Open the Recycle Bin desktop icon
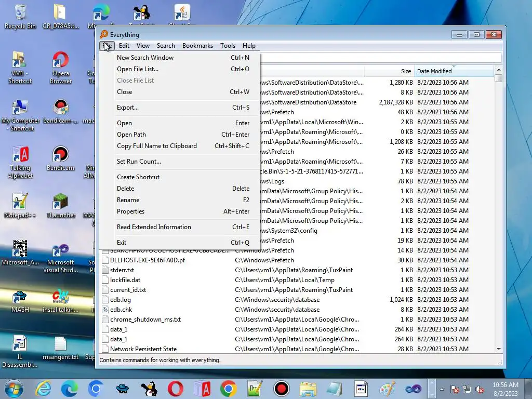The image size is (532, 399). tap(20, 16)
